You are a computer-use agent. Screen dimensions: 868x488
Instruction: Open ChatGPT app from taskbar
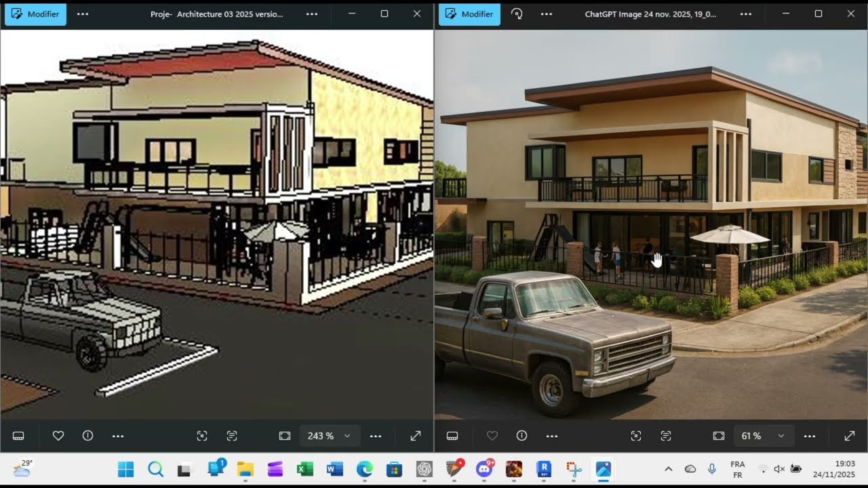coord(425,469)
